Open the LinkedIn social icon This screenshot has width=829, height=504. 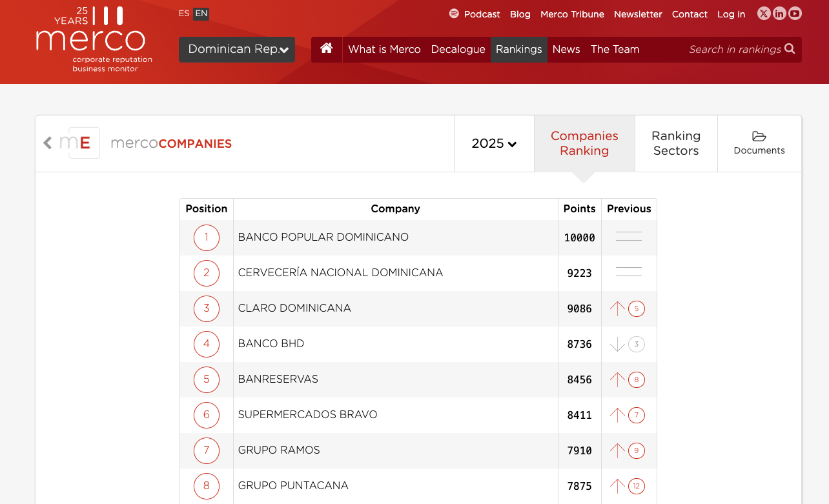pyautogui.click(x=779, y=14)
